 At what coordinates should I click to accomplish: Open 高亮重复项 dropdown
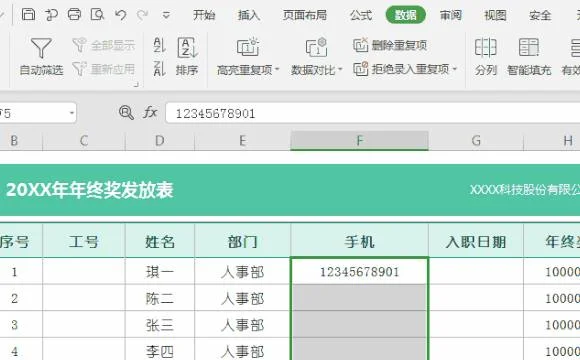coord(248,56)
